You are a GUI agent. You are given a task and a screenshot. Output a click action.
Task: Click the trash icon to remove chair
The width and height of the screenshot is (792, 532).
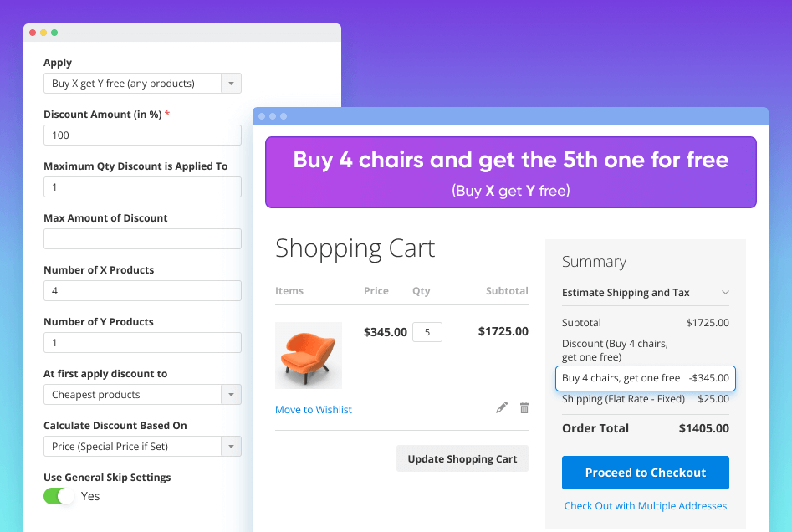click(x=524, y=407)
